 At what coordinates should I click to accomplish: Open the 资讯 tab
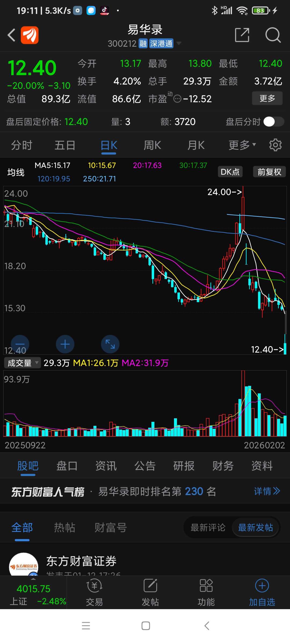[106, 466]
